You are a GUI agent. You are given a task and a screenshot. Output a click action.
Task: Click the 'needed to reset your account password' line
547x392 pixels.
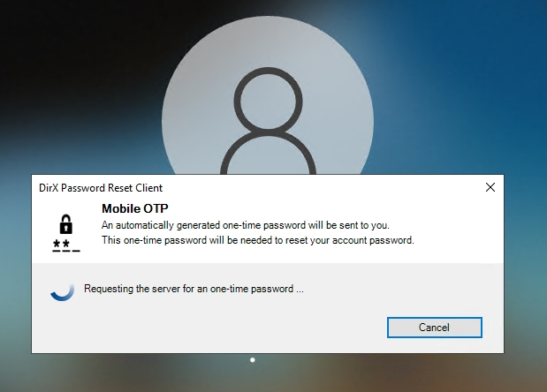[257, 240]
